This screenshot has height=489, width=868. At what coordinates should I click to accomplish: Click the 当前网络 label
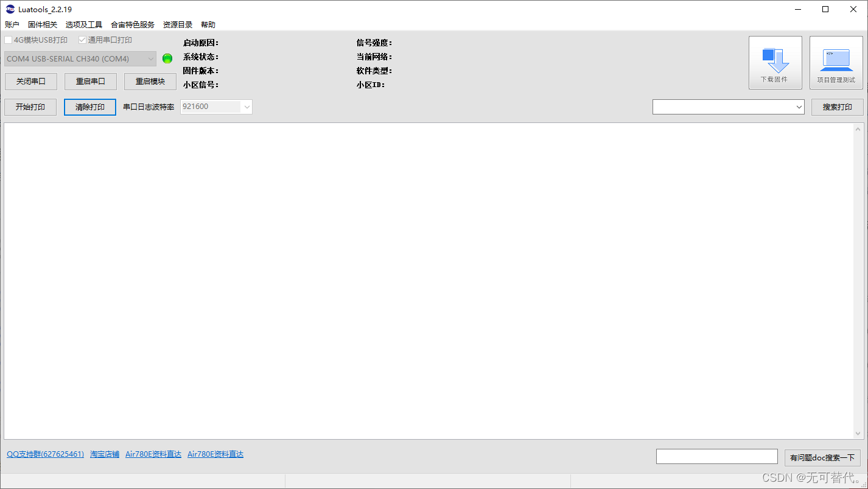[374, 57]
